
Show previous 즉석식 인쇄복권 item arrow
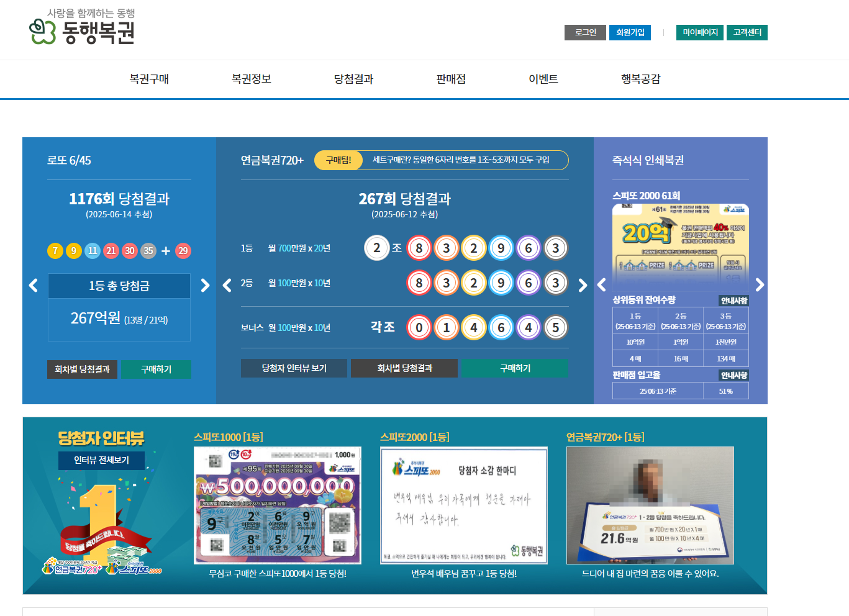point(601,285)
